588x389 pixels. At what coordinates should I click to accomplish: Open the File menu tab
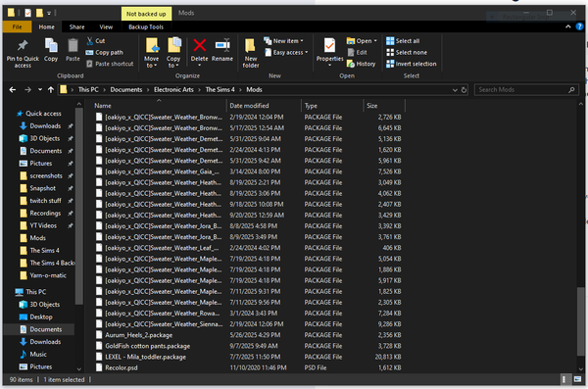pos(18,27)
